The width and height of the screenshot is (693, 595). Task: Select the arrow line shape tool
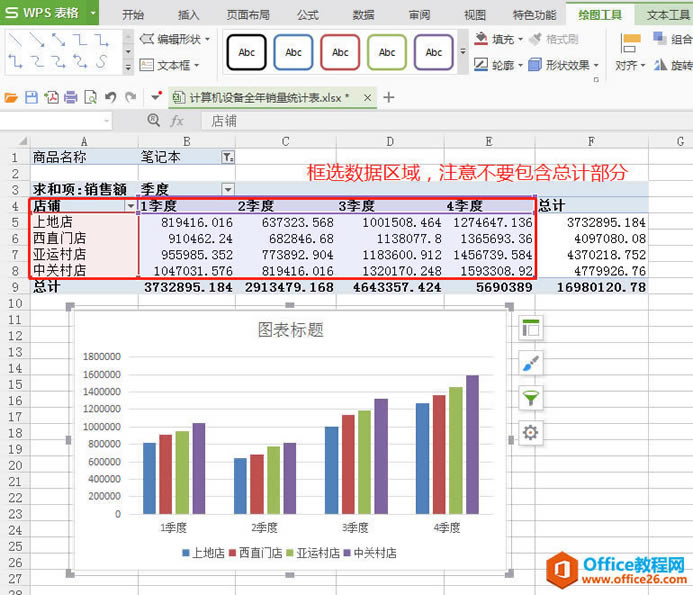[x=37, y=40]
